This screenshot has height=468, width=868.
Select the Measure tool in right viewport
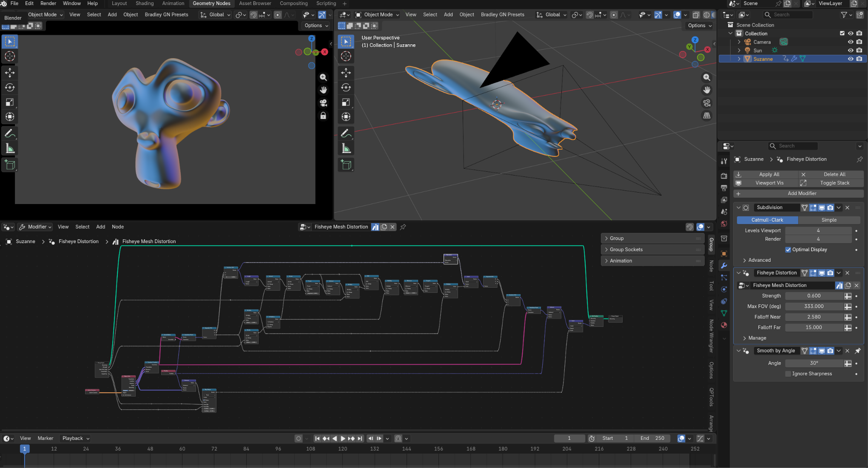[346, 148]
